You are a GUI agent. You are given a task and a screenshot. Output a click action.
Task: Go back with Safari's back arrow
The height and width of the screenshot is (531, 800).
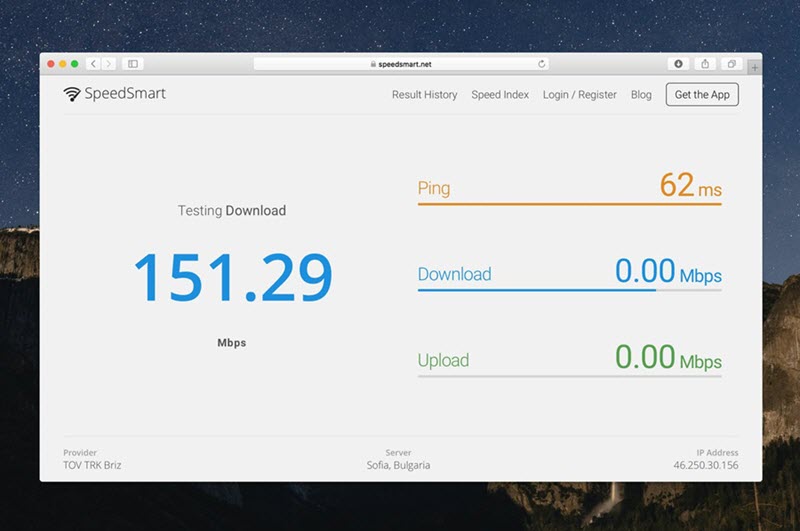tap(93, 64)
